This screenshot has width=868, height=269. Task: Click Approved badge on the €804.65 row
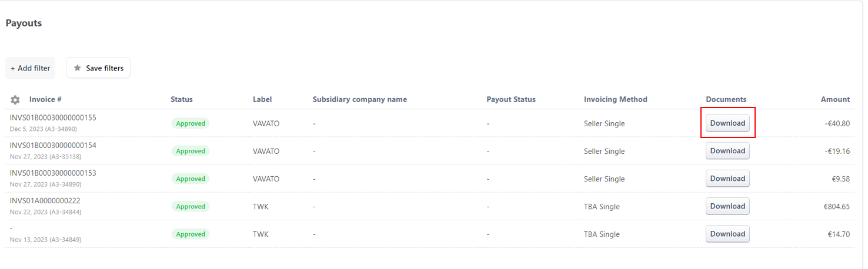(x=191, y=207)
